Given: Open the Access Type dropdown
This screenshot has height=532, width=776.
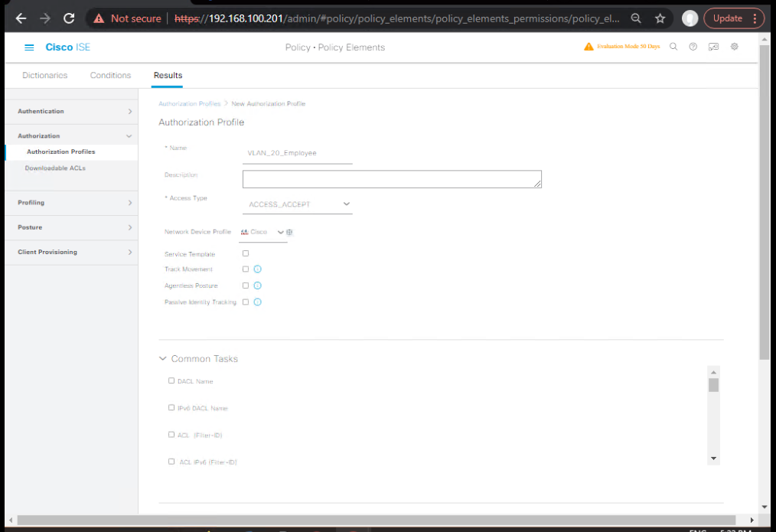Looking at the screenshot, I should tap(298, 204).
